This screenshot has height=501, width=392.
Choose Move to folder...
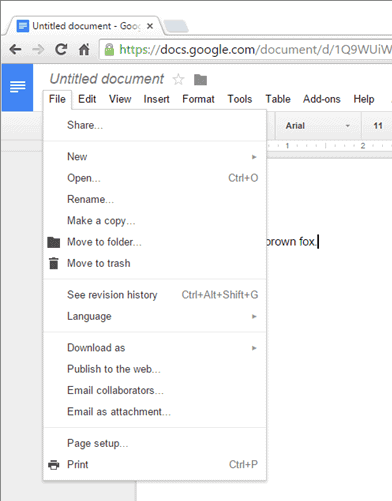click(155, 242)
